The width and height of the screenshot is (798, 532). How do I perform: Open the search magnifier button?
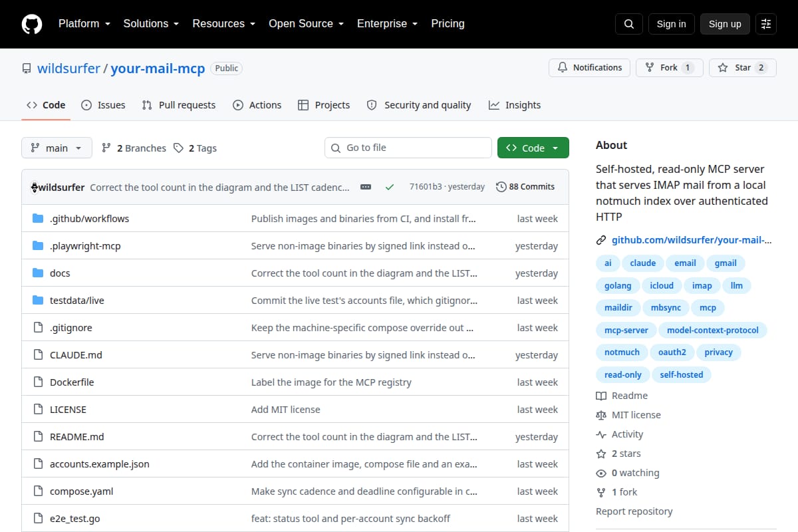tap(629, 24)
